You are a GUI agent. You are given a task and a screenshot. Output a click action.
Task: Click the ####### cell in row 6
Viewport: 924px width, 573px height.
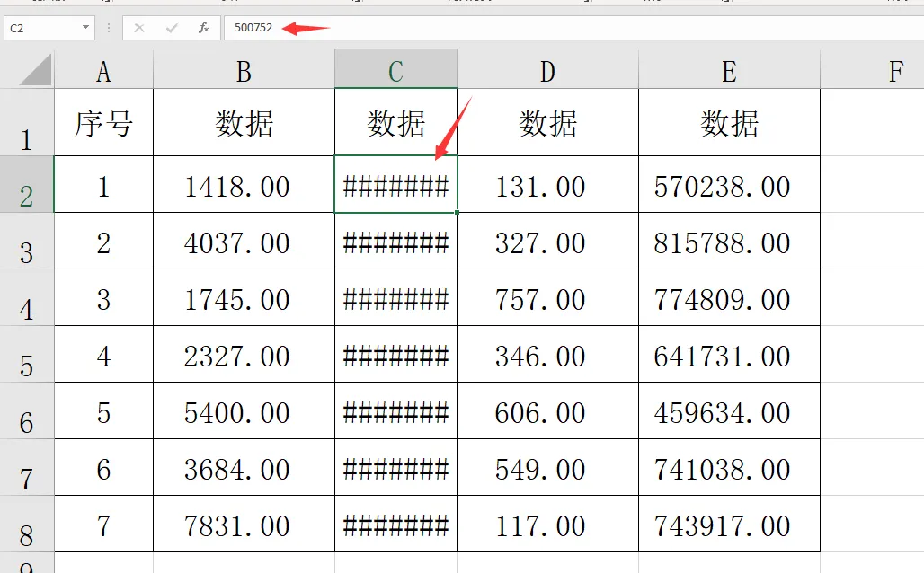[396, 410]
